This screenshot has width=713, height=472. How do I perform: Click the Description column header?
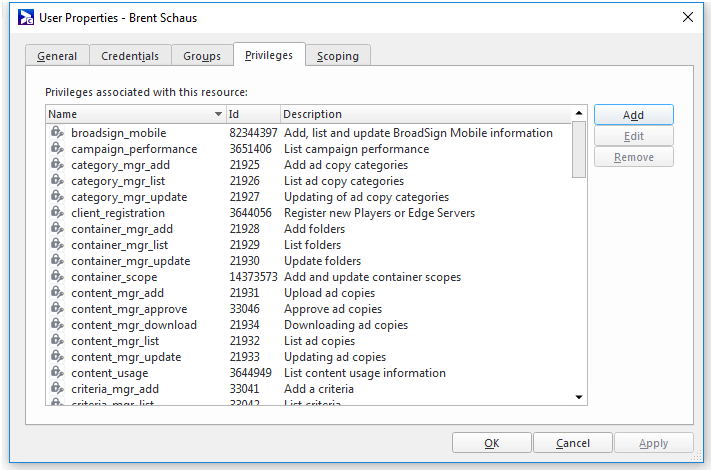coord(425,114)
